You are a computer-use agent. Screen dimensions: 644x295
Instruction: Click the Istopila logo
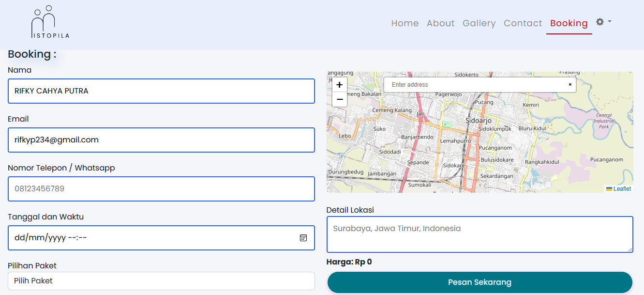tap(50, 22)
